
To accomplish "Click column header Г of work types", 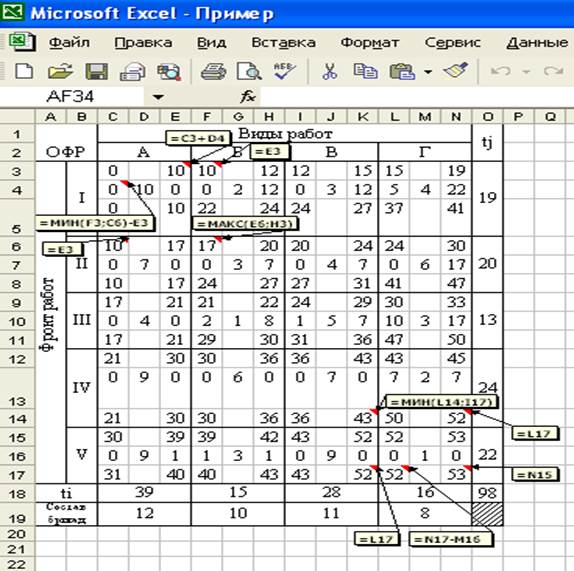I will 425,152.
